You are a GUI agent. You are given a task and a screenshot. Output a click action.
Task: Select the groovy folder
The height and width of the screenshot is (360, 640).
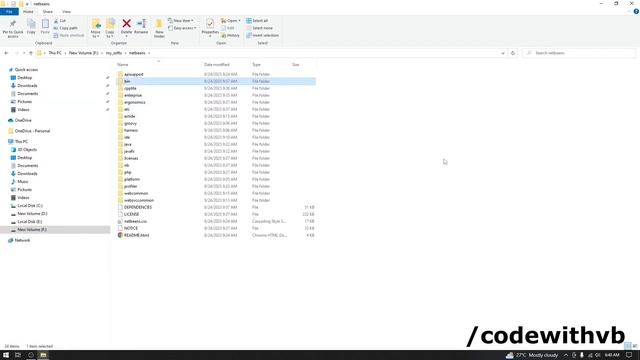point(130,123)
